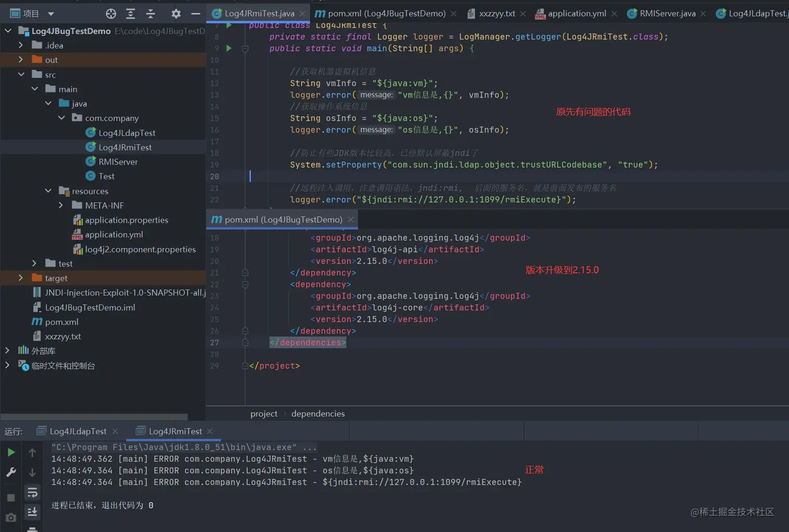789x532 pixels.
Task: Close the RMIServer.java tab
Action: pos(703,14)
